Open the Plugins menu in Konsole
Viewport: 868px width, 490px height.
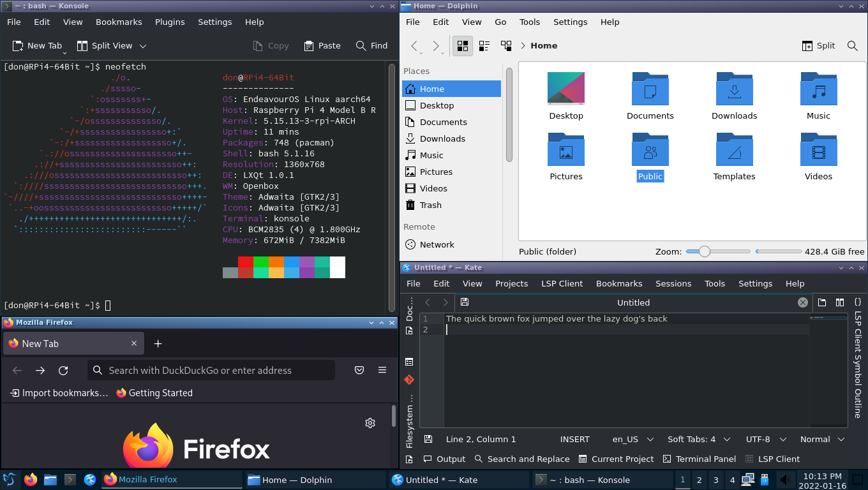click(170, 22)
